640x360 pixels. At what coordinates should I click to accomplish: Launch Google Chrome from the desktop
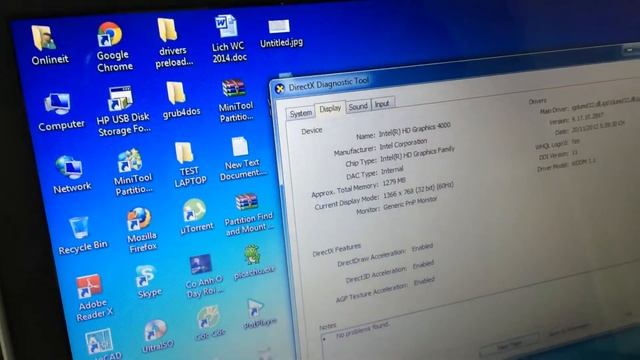(x=109, y=34)
